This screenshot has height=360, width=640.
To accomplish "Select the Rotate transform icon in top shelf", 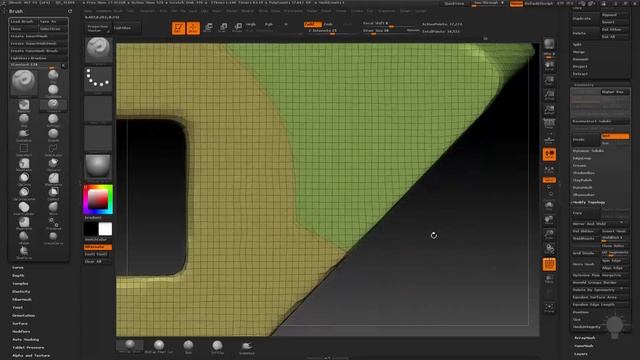I will [238, 28].
